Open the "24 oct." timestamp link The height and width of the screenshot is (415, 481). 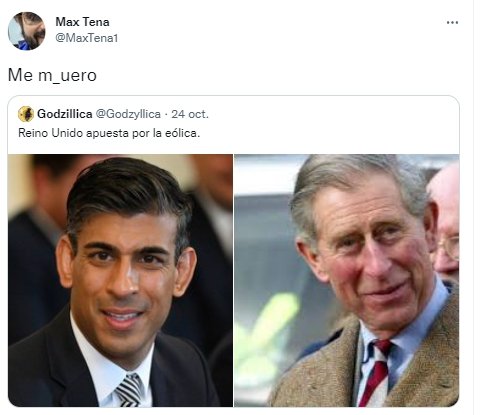click(190, 114)
